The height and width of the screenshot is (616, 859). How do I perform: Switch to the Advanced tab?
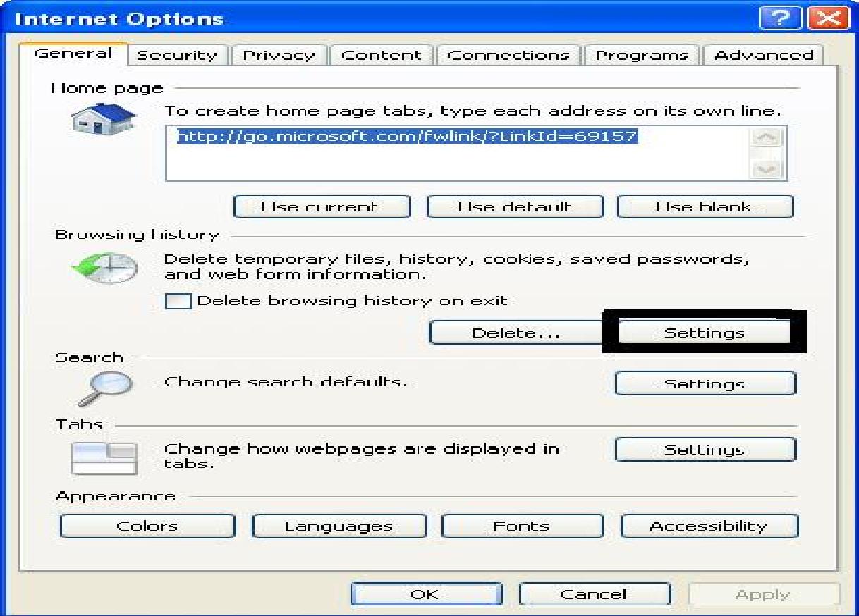tap(762, 54)
